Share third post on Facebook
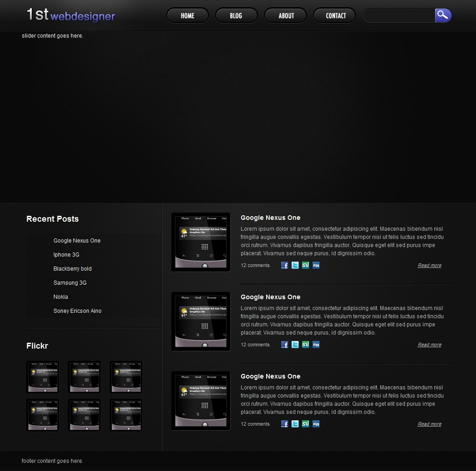The image size is (476, 471). click(285, 424)
